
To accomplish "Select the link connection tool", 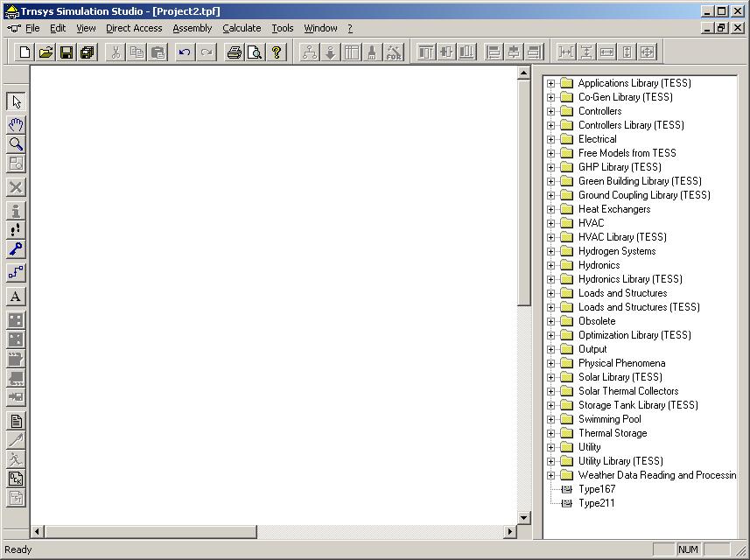I will click(x=16, y=273).
